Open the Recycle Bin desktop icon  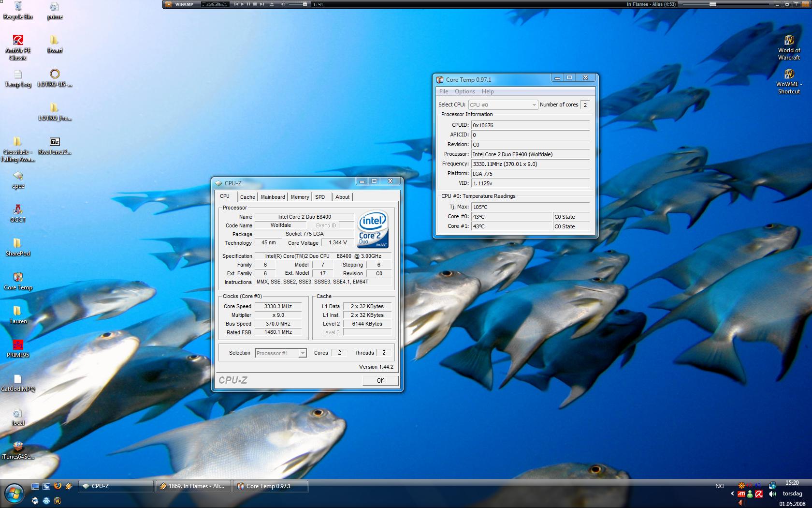click(x=18, y=11)
